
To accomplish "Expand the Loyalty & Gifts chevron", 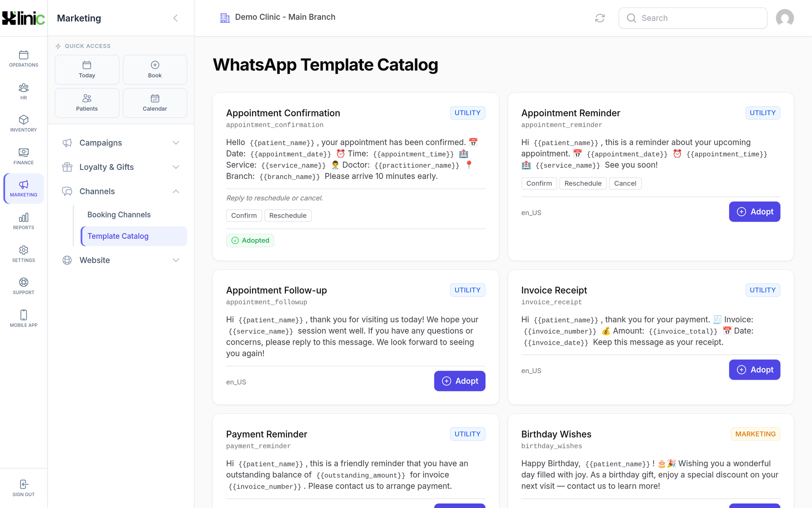I will [176, 167].
